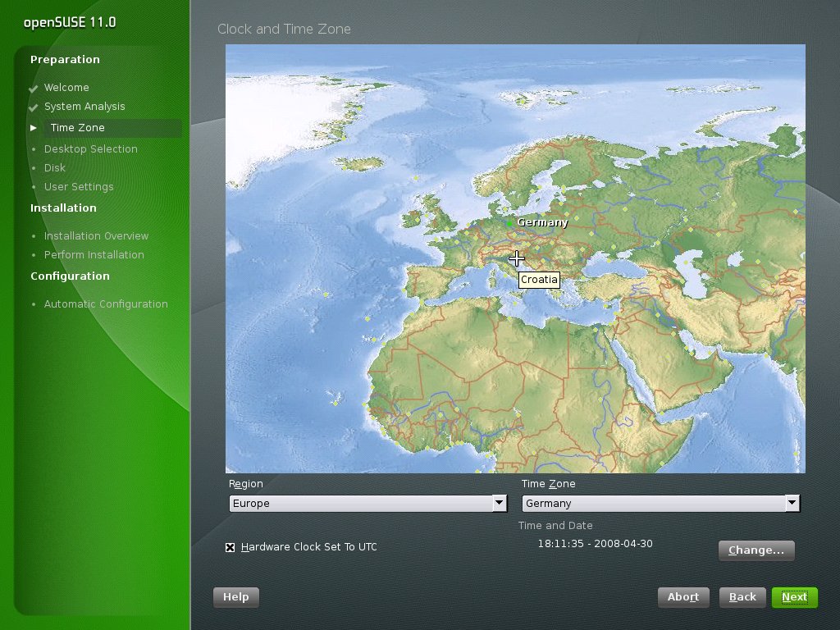Abort the installation
The image size is (840, 630).
683,597
